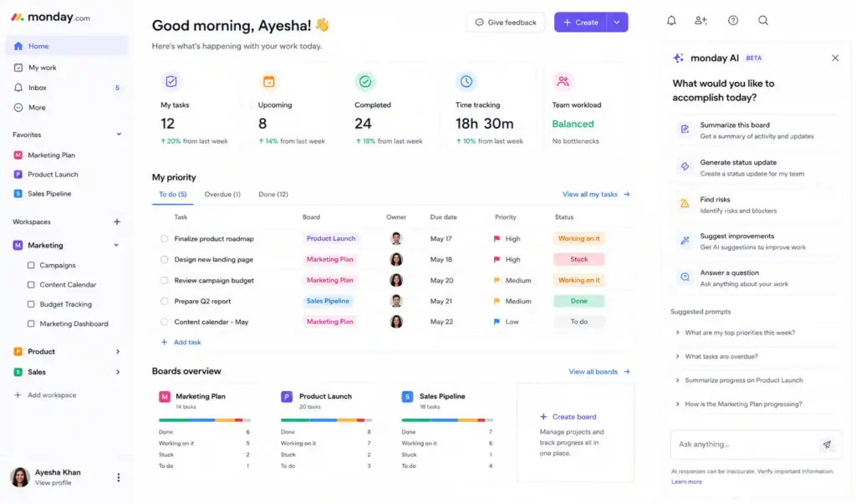856x504 pixels.
Task: Mark Review campaign budget complete
Action: pos(165,280)
